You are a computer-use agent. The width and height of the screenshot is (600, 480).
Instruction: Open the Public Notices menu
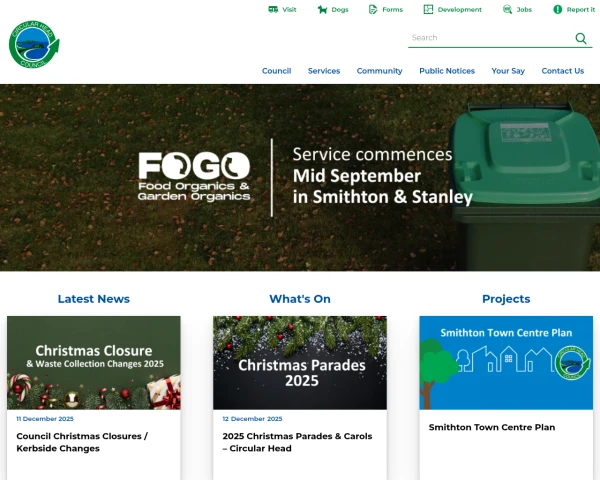coord(447,71)
